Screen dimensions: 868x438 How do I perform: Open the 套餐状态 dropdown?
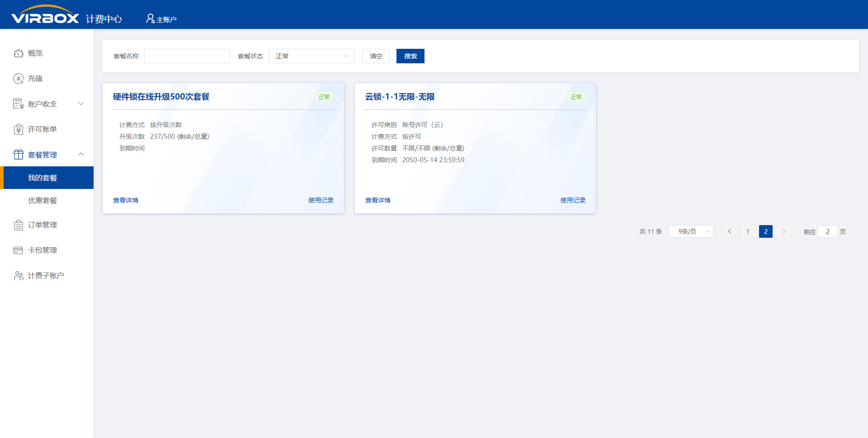[311, 56]
